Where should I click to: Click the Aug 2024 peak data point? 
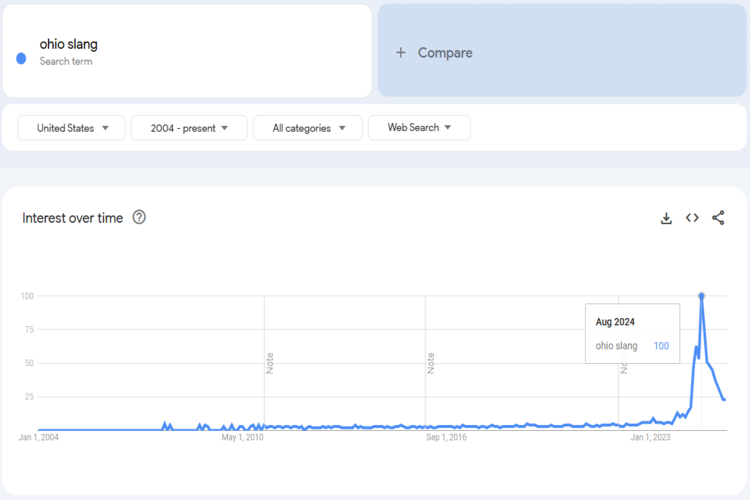[701, 296]
